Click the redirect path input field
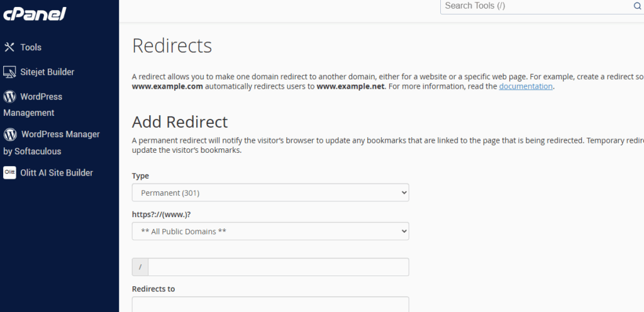 point(278,267)
